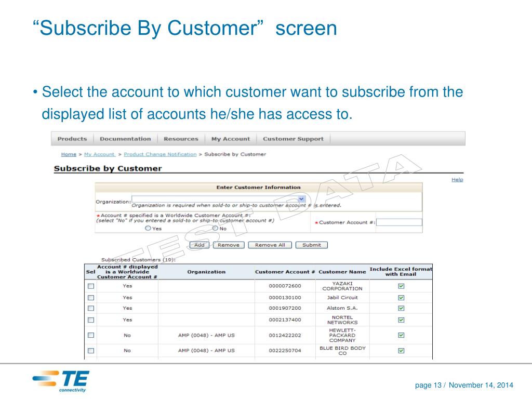Uncheck Excel format for Hewlett-Packard Company
Image resolution: width=532 pixels, height=399 pixels.
coord(401,335)
